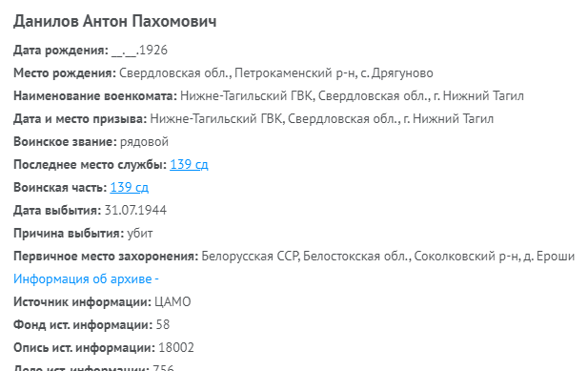
Task: Click the Опись value 18002
Action: (x=176, y=347)
